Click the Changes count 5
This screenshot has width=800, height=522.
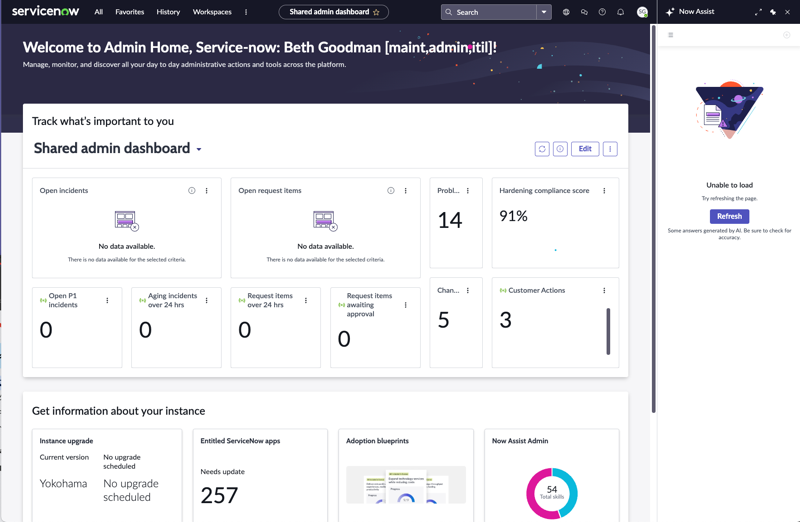click(443, 320)
